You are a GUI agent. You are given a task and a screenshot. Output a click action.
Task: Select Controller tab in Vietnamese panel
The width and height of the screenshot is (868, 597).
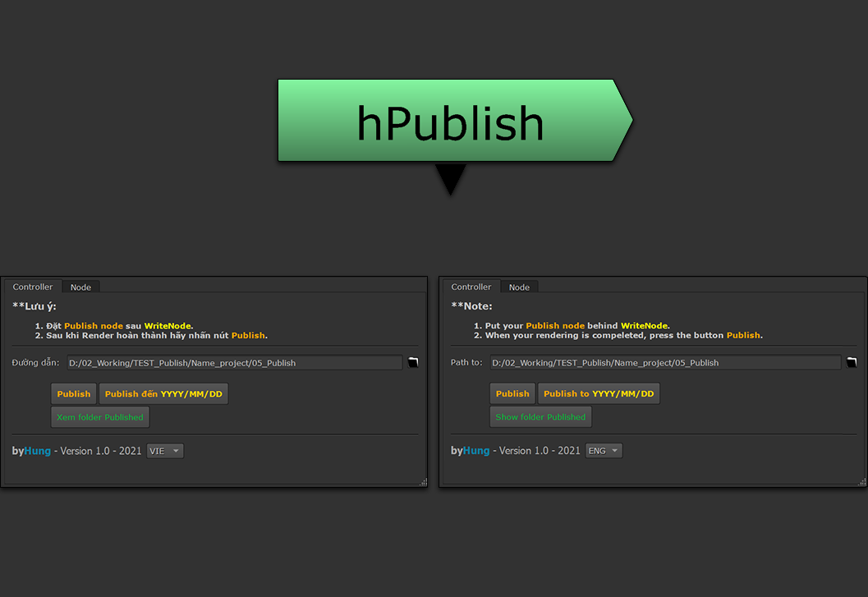click(x=33, y=287)
